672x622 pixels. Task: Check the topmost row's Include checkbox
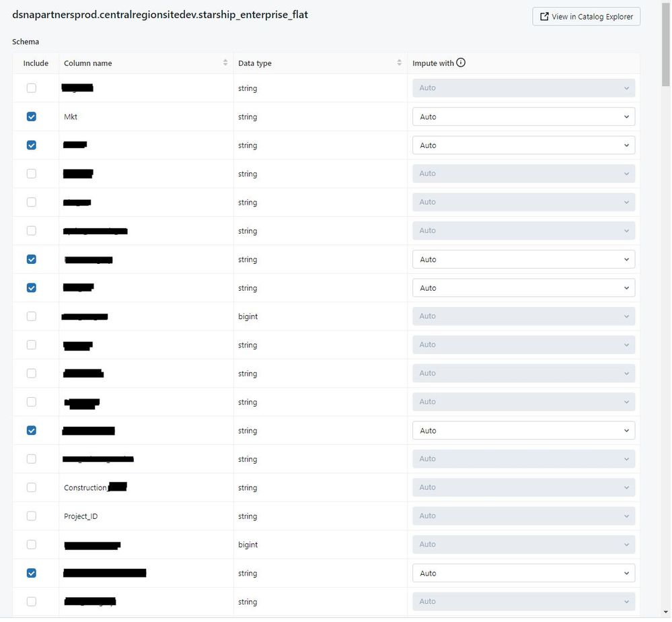coord(32,88)
